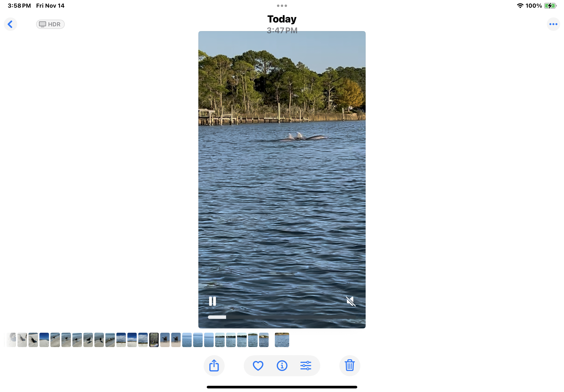Tap the Today title header
Image resolution: width=564 pixels, height=392 pixels.
pyautogui.click(x=282, y=19)
